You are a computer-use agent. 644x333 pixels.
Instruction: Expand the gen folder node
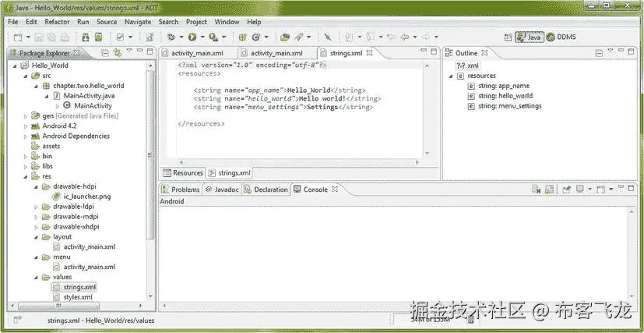pos(26,116)
